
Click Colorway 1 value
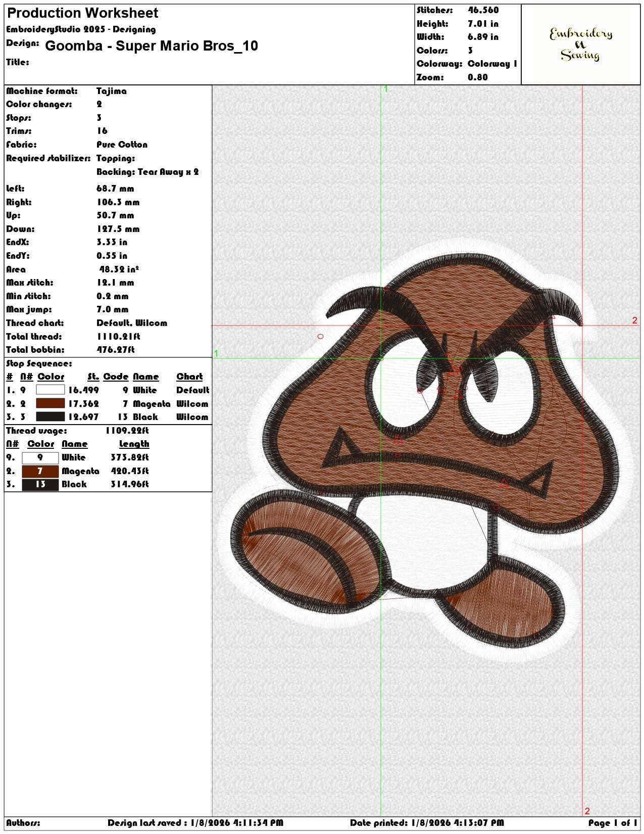coord(492,64)
